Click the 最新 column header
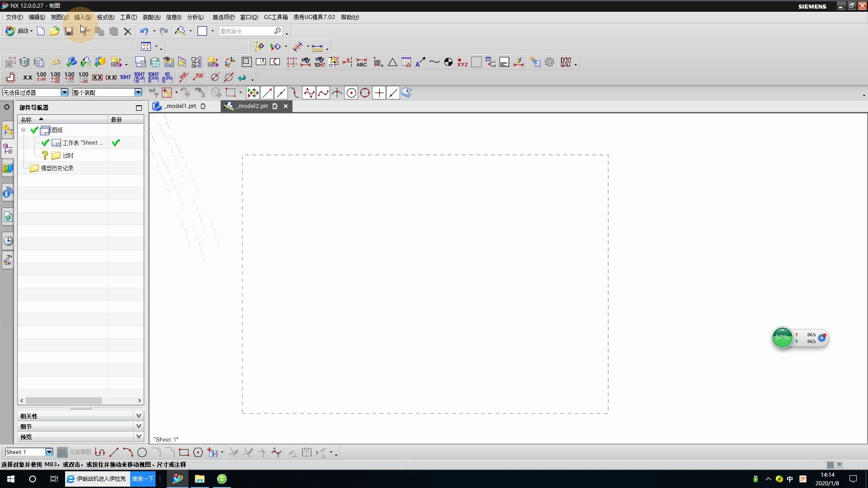This screenshot has width=868, height=488. (126, 120)
